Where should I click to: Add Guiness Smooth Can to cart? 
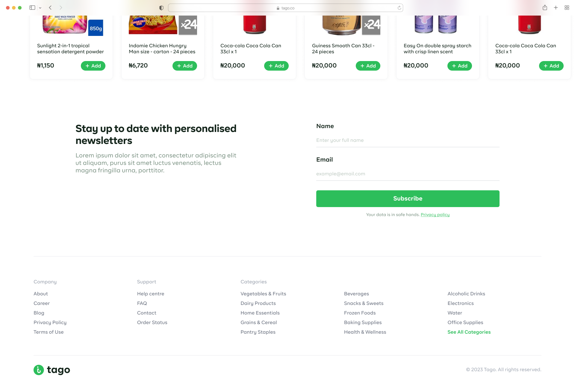click(368, 66)
